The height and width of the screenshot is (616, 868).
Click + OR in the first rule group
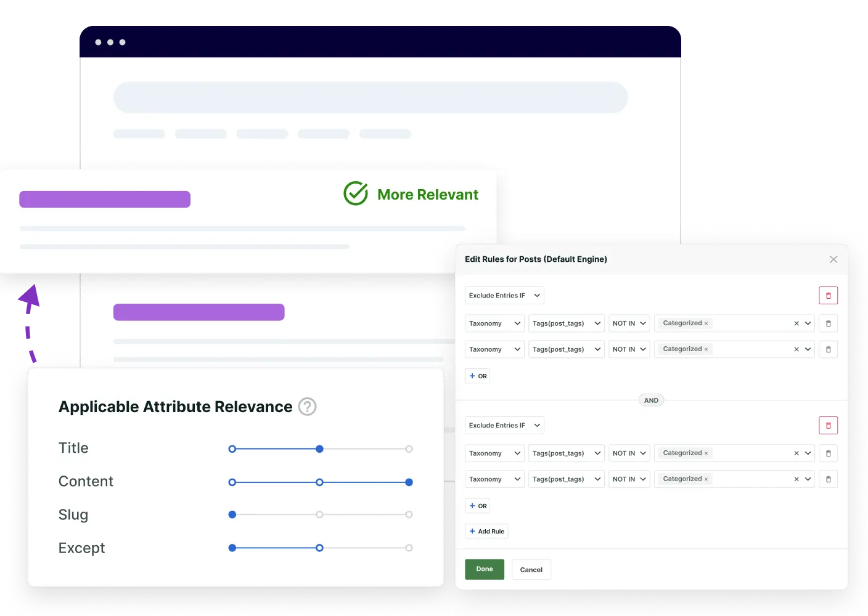pyautogui.click(x=477, y=376)
